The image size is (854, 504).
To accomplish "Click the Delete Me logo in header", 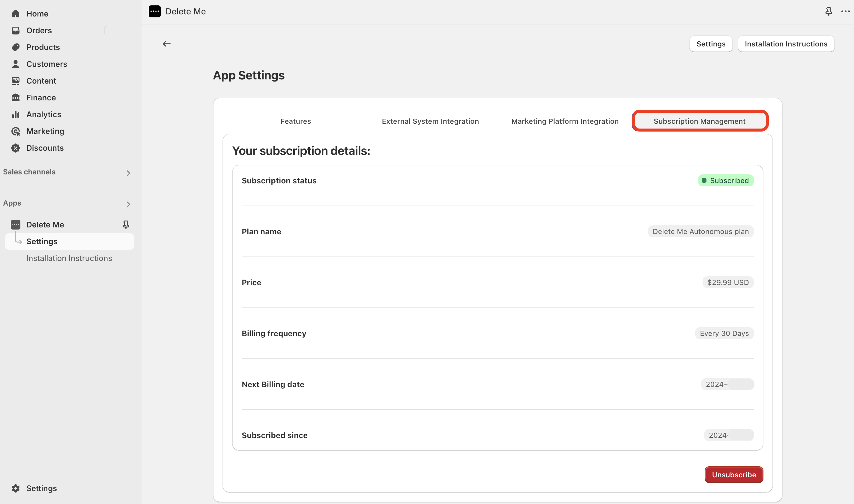I will pos(155,12).
